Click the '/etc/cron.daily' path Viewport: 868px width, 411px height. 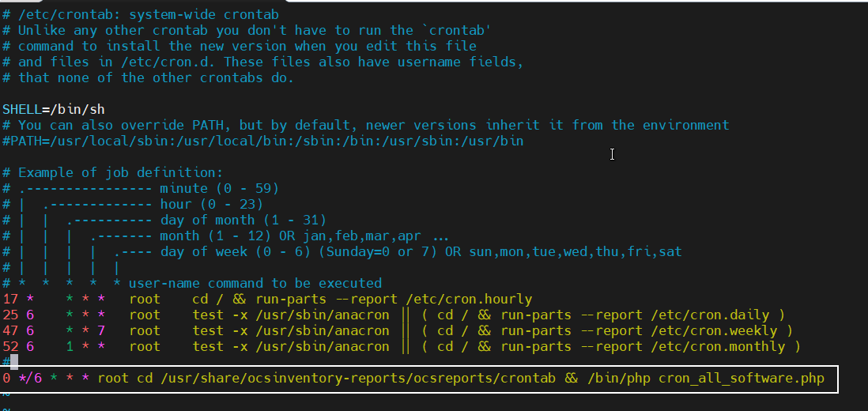tap(710, 315)
